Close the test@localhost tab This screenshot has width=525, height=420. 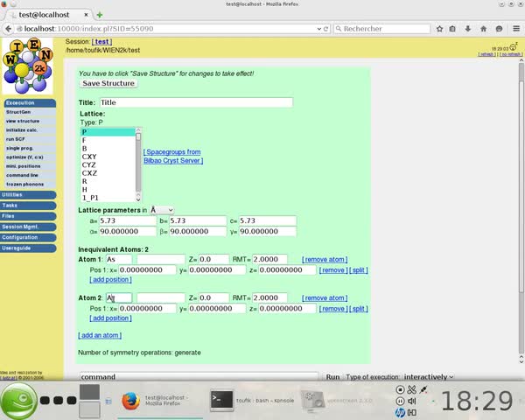(x=86, y=15)
